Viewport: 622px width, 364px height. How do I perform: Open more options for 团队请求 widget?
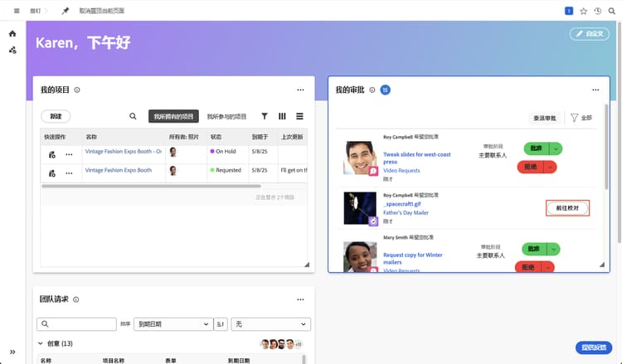(300, 299)
